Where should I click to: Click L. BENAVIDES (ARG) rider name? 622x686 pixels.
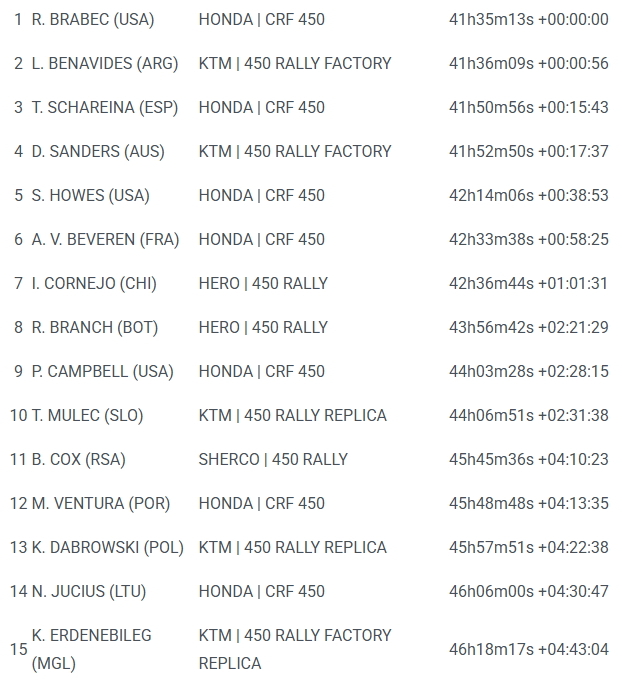(105, 63)
